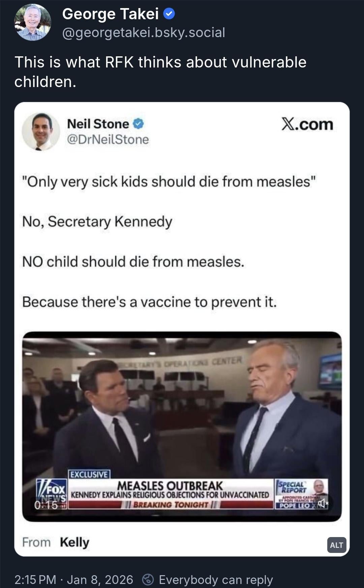Click the 0:15 video duration label
This screenshot has width=364, height=588.
(x=46, y=505)
